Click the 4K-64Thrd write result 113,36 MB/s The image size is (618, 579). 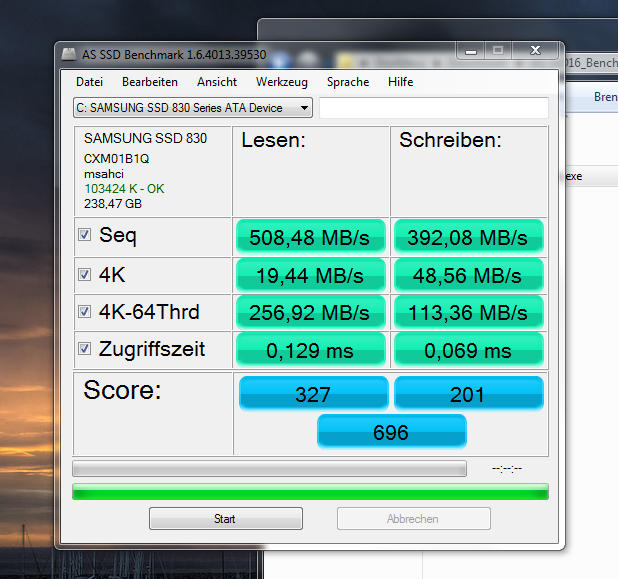tap(469, 312)
